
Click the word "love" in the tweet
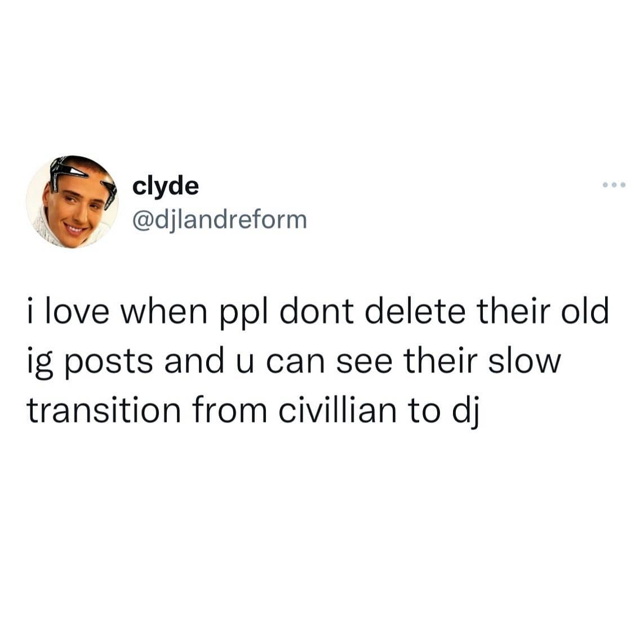click(77, 311)
